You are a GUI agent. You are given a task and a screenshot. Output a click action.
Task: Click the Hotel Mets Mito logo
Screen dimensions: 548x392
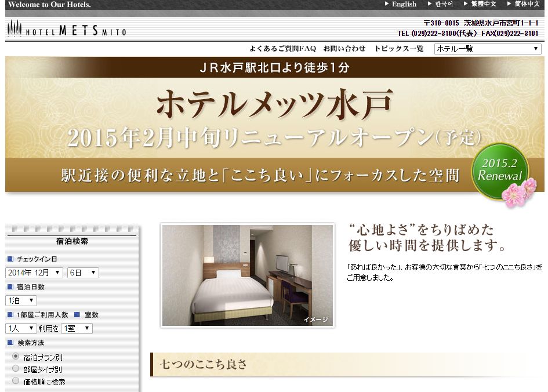pos(67,29)
